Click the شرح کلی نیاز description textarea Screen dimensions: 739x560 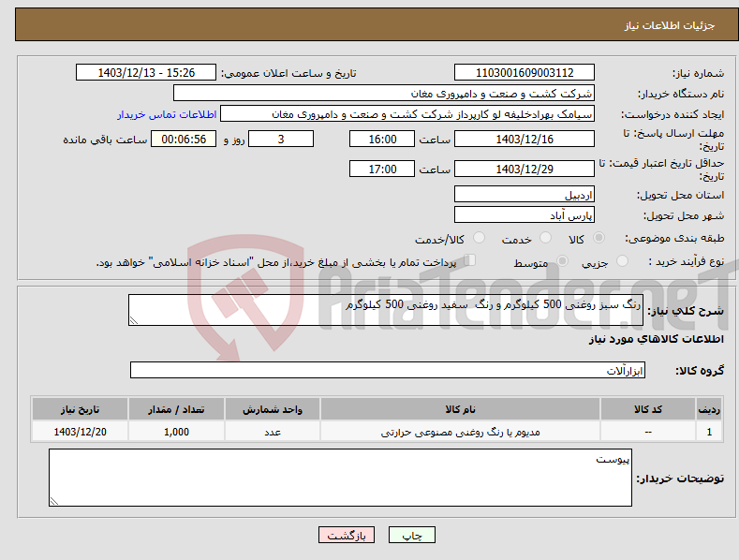(386, 310)
